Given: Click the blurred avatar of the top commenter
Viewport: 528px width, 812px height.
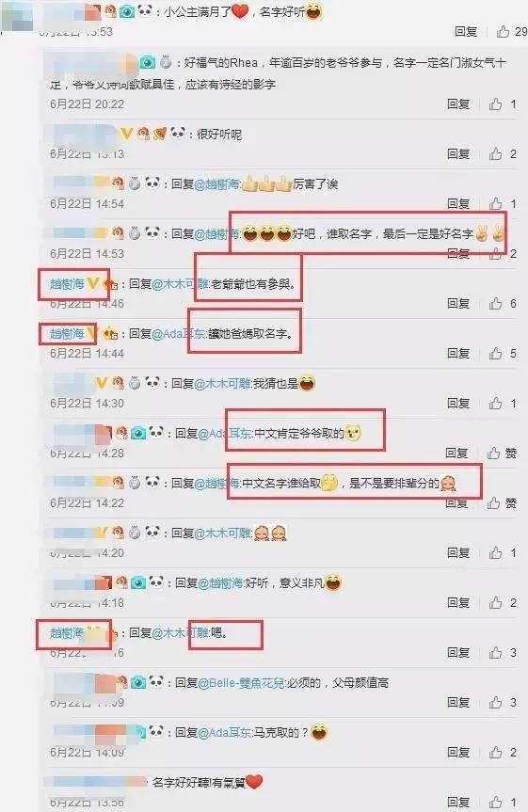Looking at the screenshot, I should [x=19, y=16].
